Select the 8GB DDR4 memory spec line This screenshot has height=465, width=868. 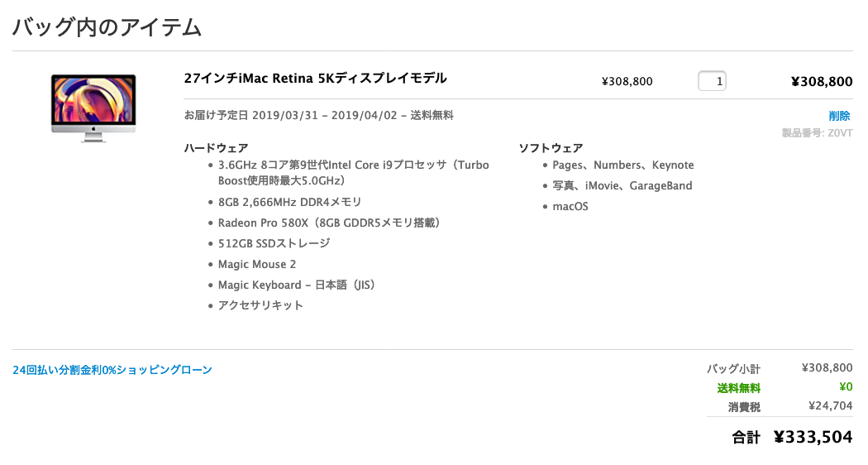point(289,202)
